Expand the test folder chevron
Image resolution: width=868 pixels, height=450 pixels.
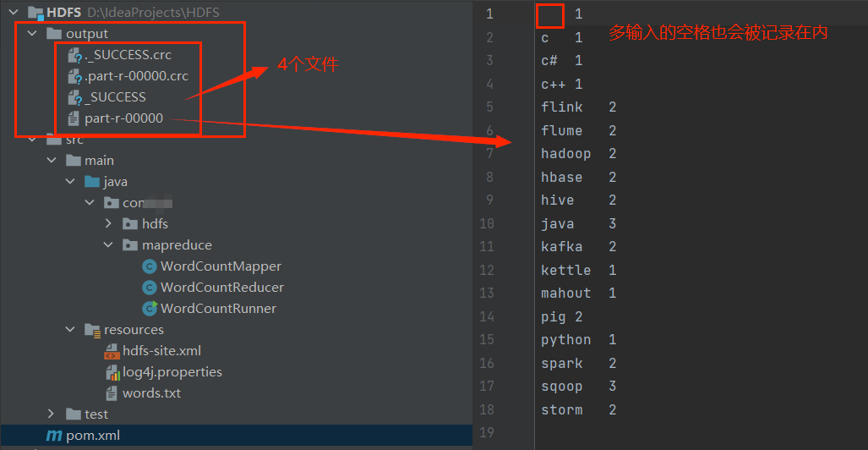52,414
